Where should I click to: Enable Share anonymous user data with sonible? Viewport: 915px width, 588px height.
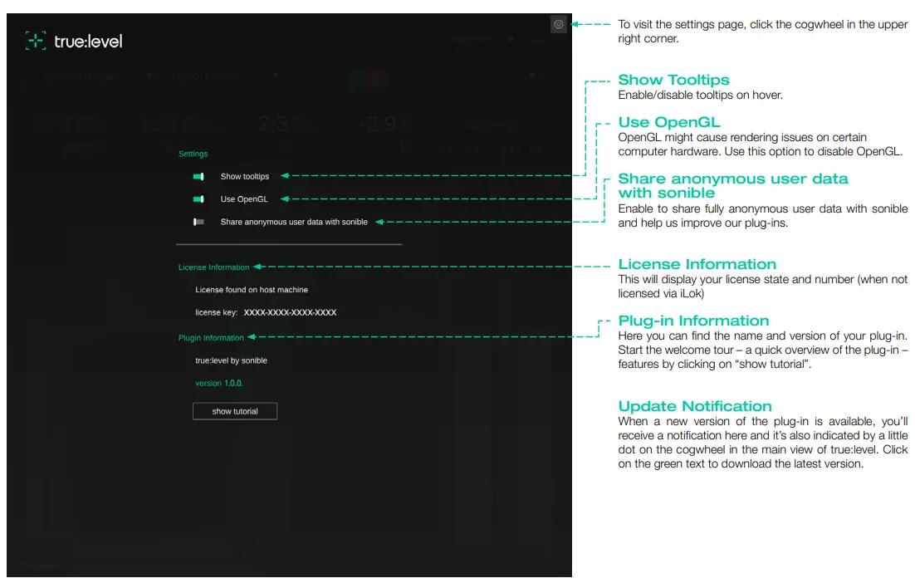198,222
